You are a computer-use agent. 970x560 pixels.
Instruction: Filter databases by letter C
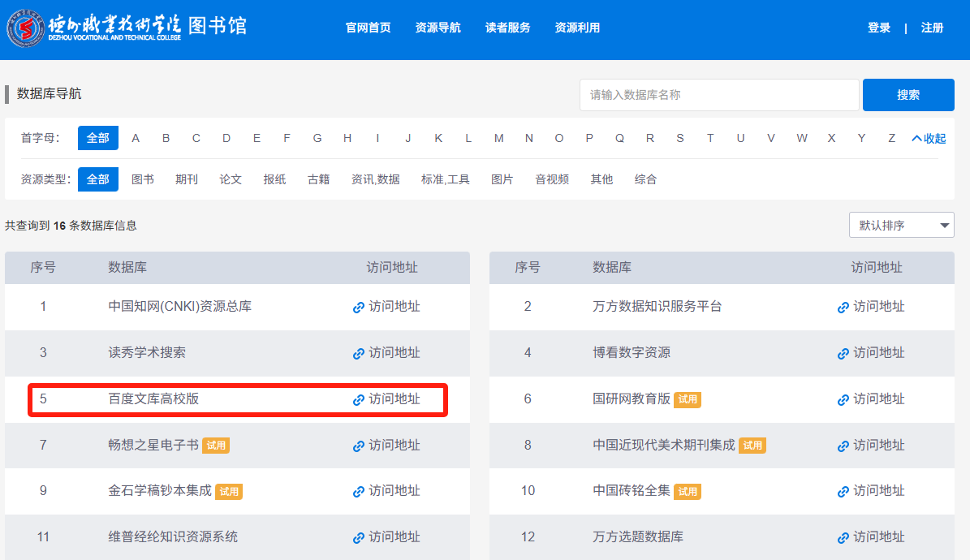tap(196, 138)
